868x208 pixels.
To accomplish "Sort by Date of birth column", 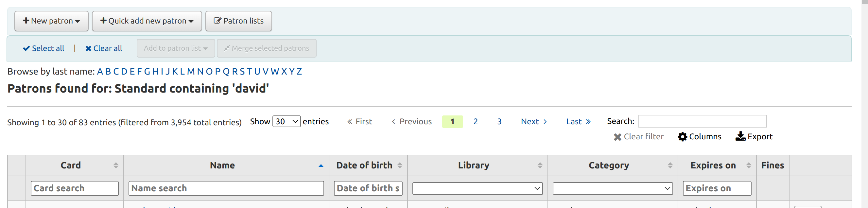I will pos(400,165).
